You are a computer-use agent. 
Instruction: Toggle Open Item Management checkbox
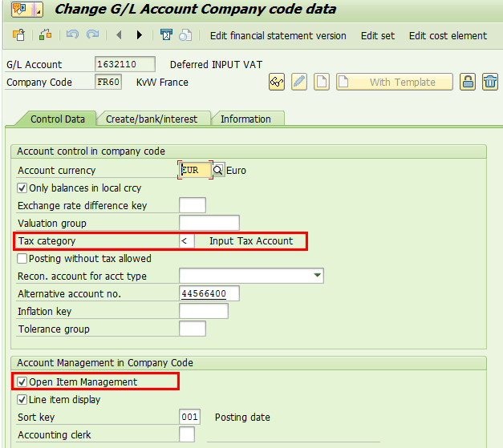pyautogui.click(x=22, y=382)
